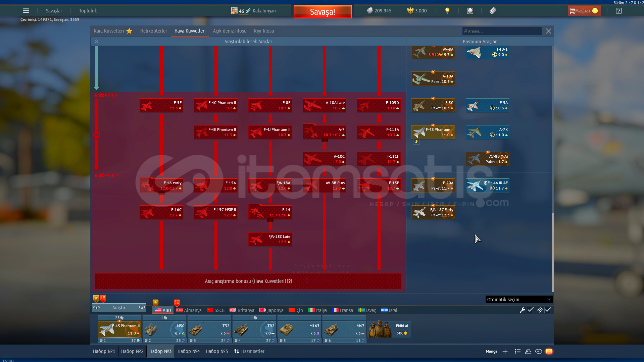Open air research bonus help icon
The image size is (644, 362).
coord(290,281)
